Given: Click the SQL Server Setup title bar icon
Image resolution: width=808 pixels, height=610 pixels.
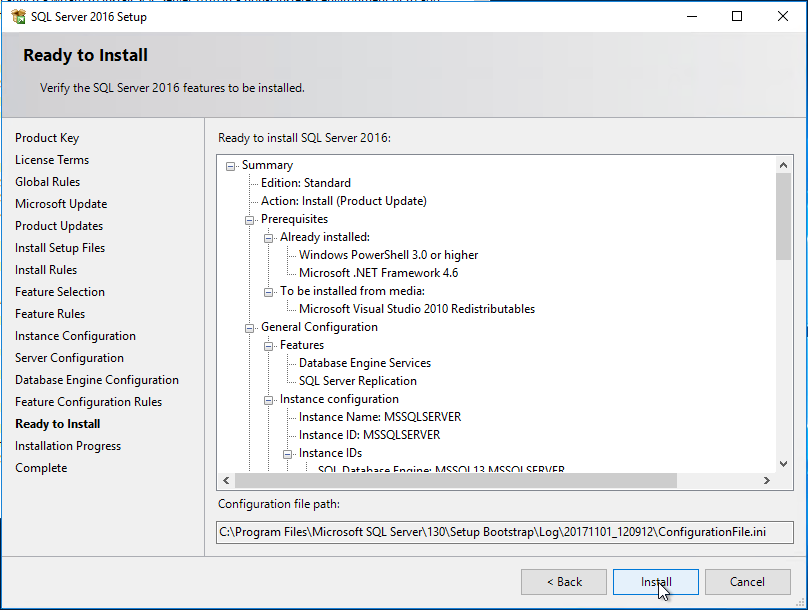Looking at the screenshot, I should pyautogui.click(x=18, y=16).
